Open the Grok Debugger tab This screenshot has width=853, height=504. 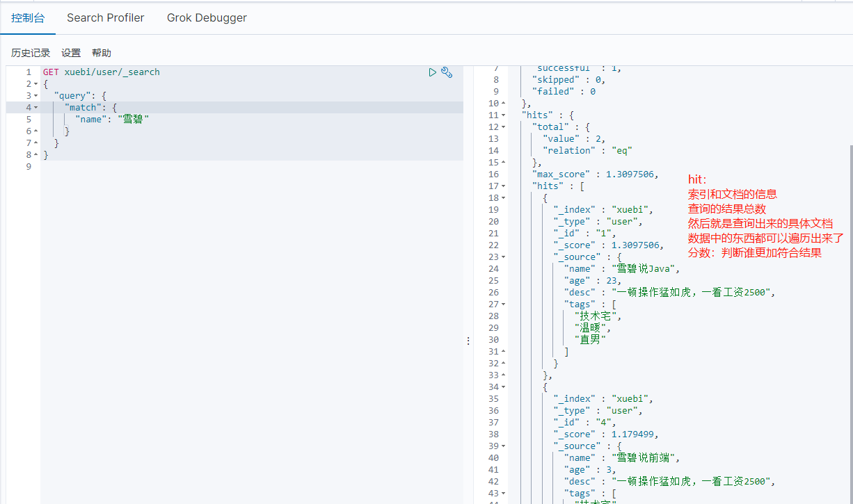click(207, 18)
